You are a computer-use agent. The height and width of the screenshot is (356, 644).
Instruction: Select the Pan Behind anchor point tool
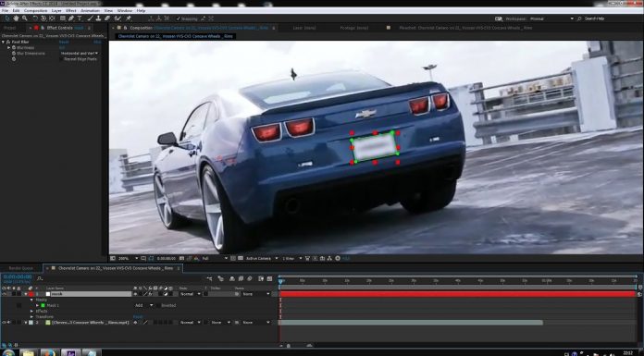pyautogui.click(x=52, y=18)
